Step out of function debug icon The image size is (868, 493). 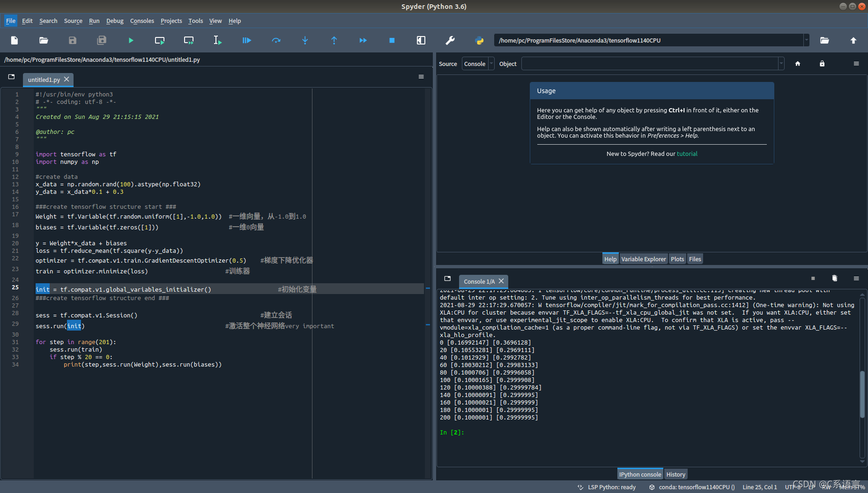coord(334,40)
